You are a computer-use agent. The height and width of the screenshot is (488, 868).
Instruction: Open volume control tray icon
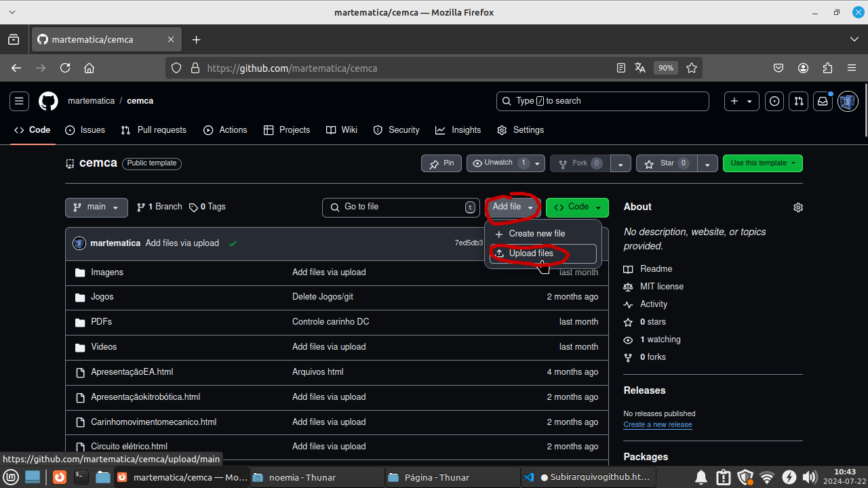[809, 477]
